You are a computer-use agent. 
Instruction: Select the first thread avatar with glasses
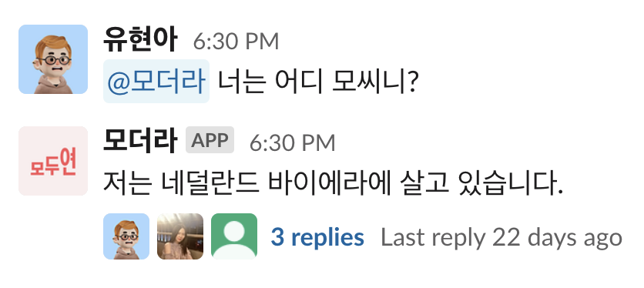tap(126, 236)
